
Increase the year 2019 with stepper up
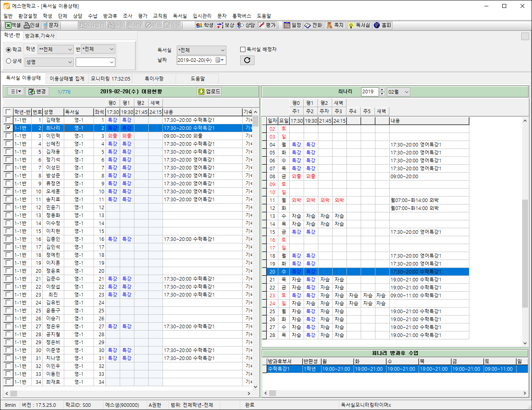coord(382,90)
